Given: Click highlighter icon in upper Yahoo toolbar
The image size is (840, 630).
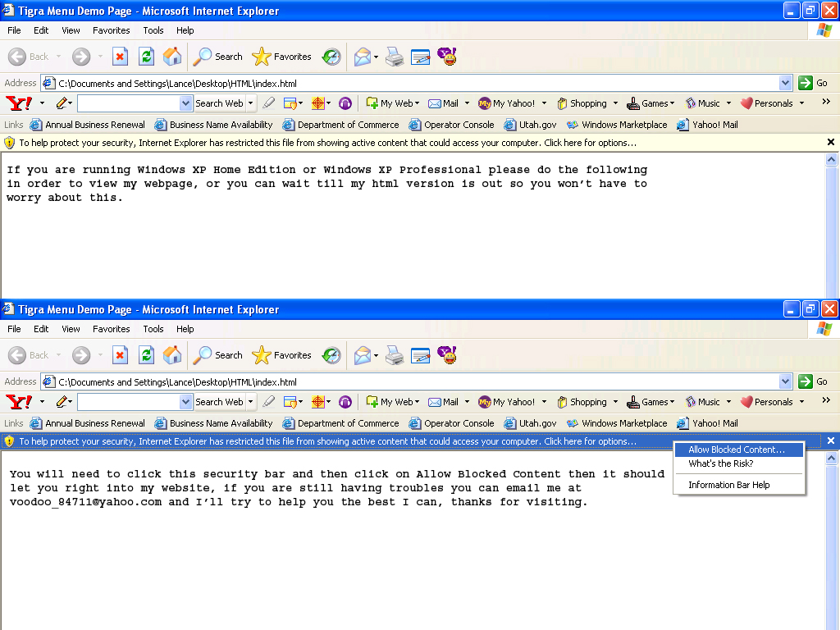Looking at the screenshot, I should [269, 103].
